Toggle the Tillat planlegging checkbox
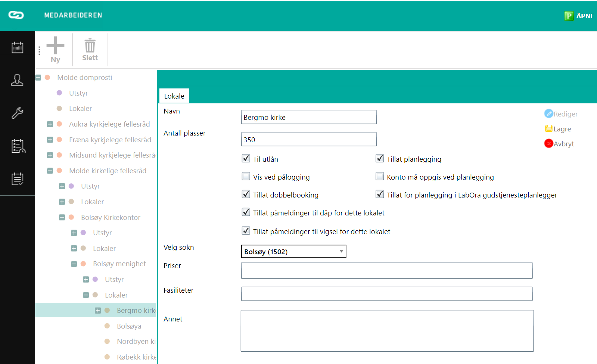The height and width of the screenshot is (364, 597). coord(380,158)
